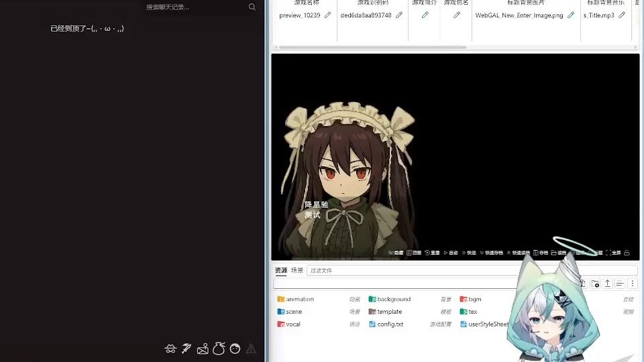The height and width of the screenshot is (362, 644).
Task: Open the config.txt file
Action: (390, 324)
